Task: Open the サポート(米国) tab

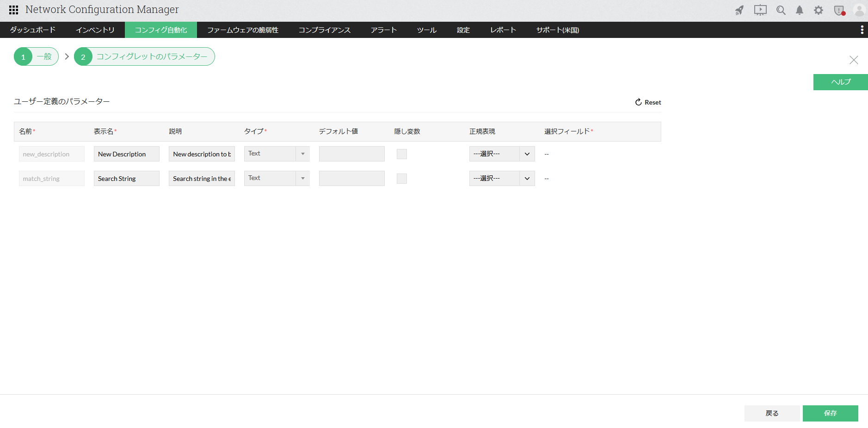Action: [558, 30]
